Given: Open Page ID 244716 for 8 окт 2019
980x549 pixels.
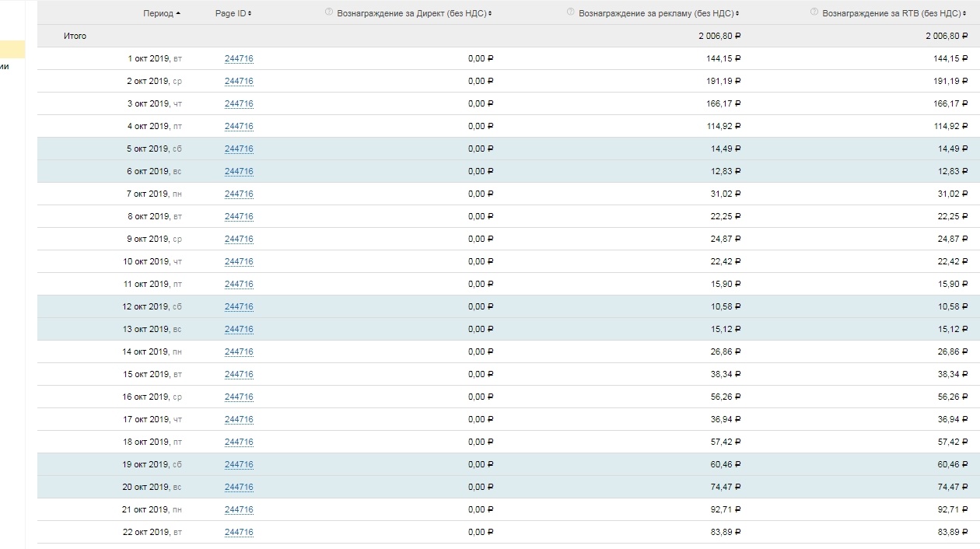Looking at the screenshot, I should (239, 216).
